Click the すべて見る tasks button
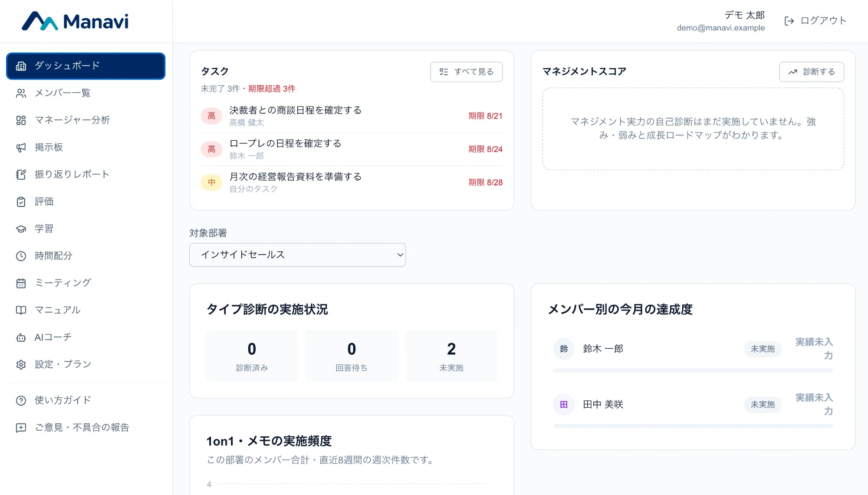 [x=467, y=72]
